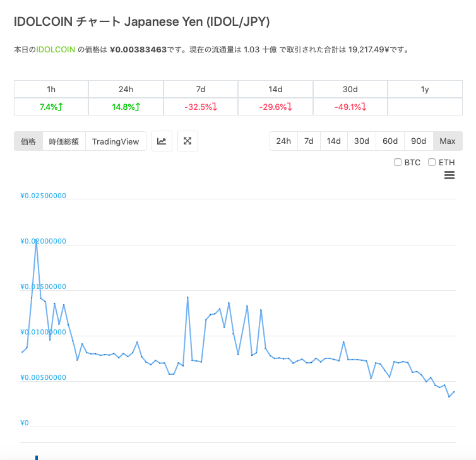The image size is (476, 460).
Task: Click the 7d change value -32.5%
Action: (x=200, y=107)
